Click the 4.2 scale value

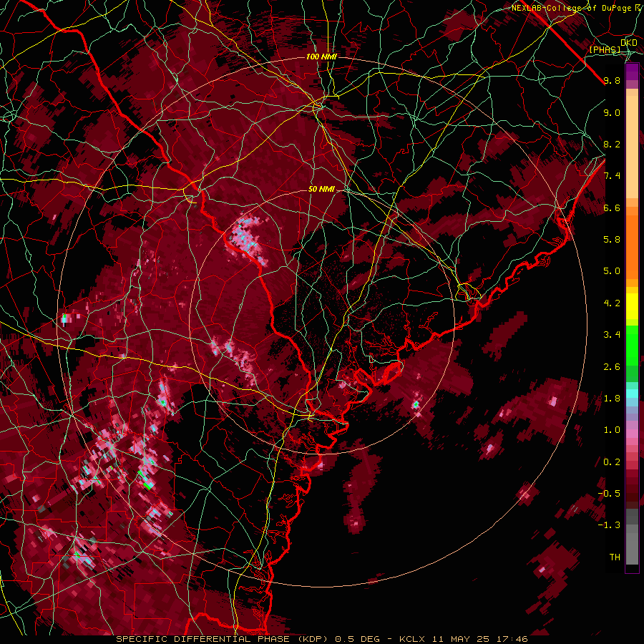tap(612, 303)
